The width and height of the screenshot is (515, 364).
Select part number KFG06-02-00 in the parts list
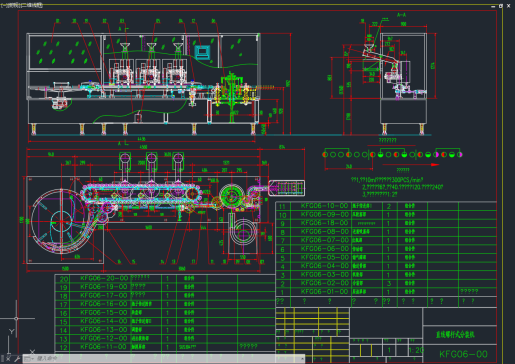pyautogui.click(x=324, y=283)
